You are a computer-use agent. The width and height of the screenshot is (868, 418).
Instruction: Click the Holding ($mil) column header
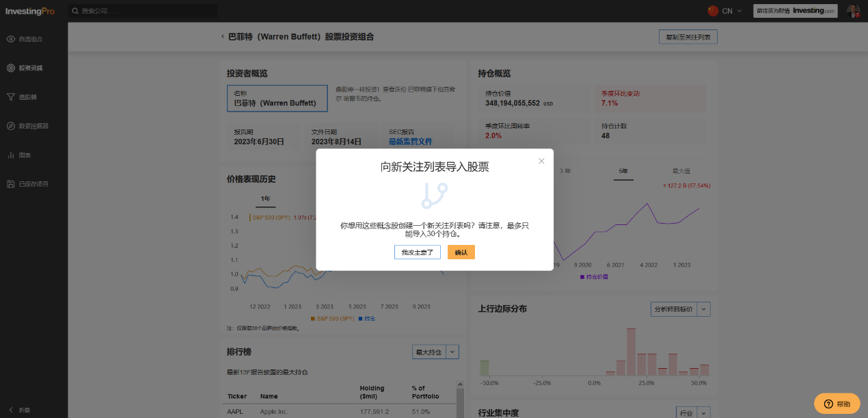click(372, 392)
